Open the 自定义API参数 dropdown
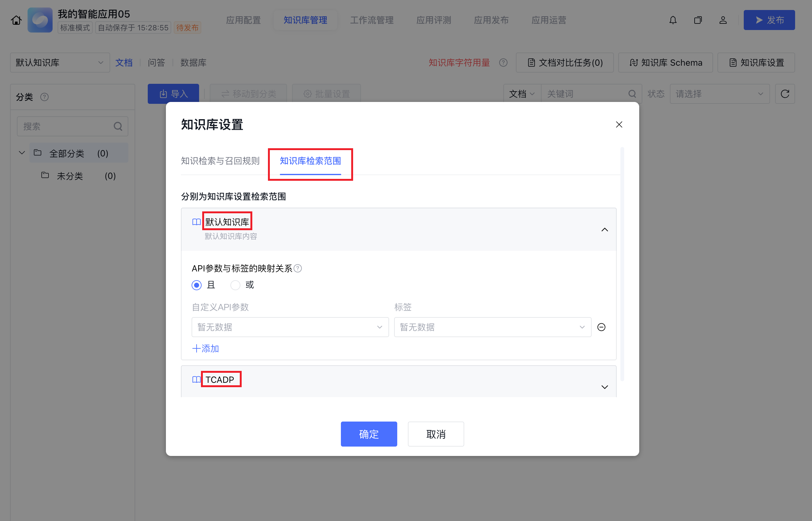 [x=290, y=327]
